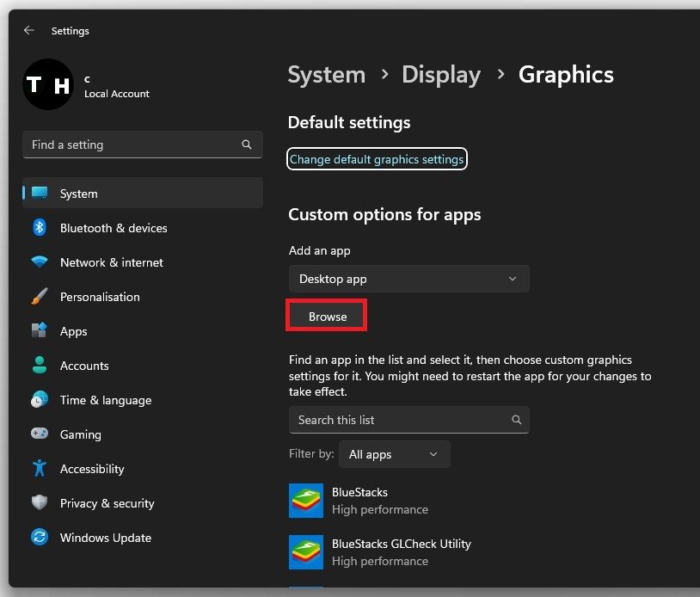The height and width of the screenshot is (597, 700).
Task: Go to the Accounts section
Action: point(84,366)
